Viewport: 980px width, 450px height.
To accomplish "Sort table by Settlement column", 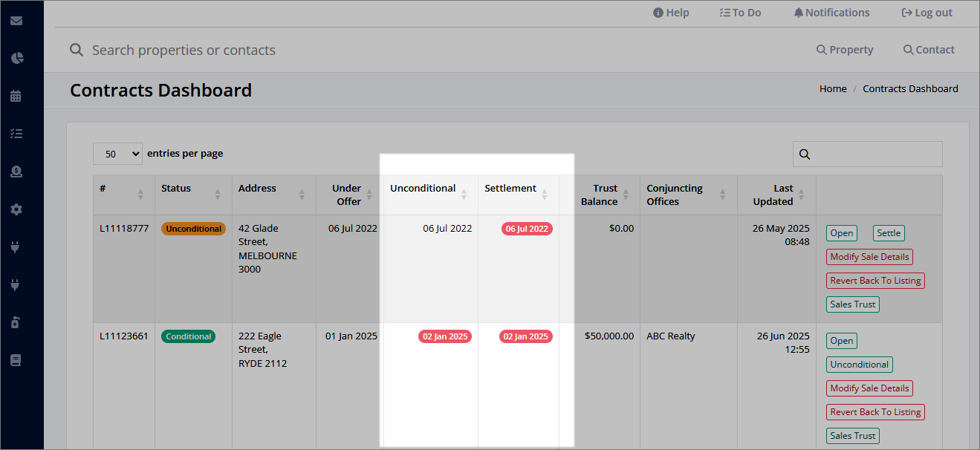I will click(518, 195).
